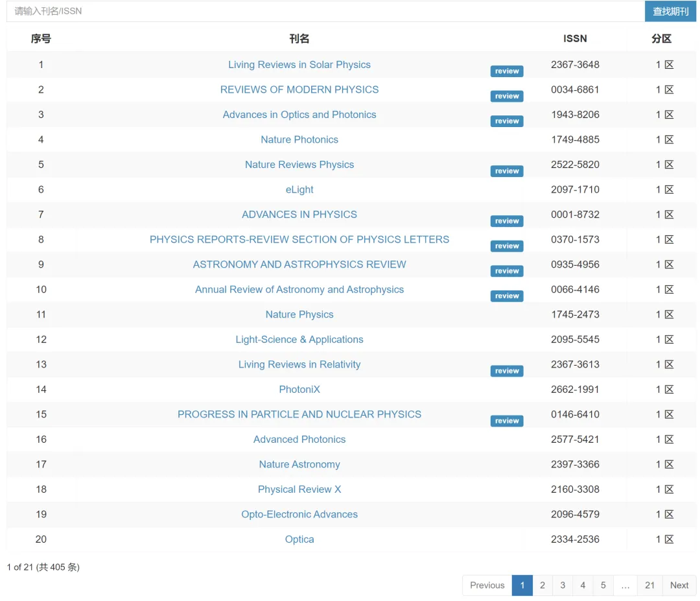Open the Light-Science & Applications link
The image size is (700, 601).
[x=299, y=340]
